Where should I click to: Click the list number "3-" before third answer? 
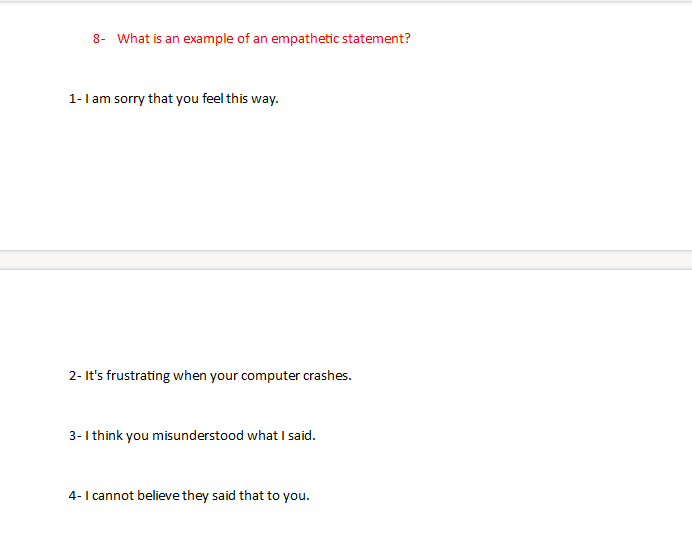pyautogui.click(x=75, y=436)
